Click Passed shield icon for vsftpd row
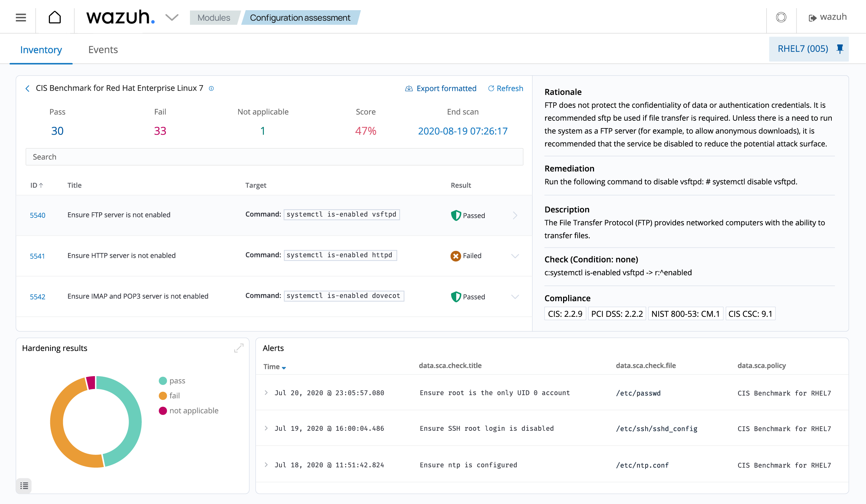This screenshot has width=866, height=504. tap(456, 215)
